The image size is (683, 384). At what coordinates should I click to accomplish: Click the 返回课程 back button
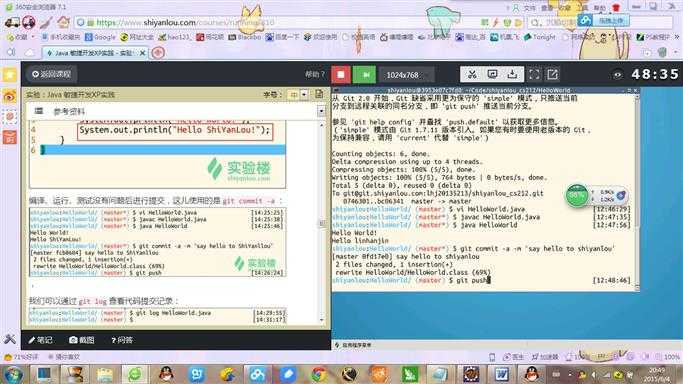pyautogui.click(x=51, y=74)
